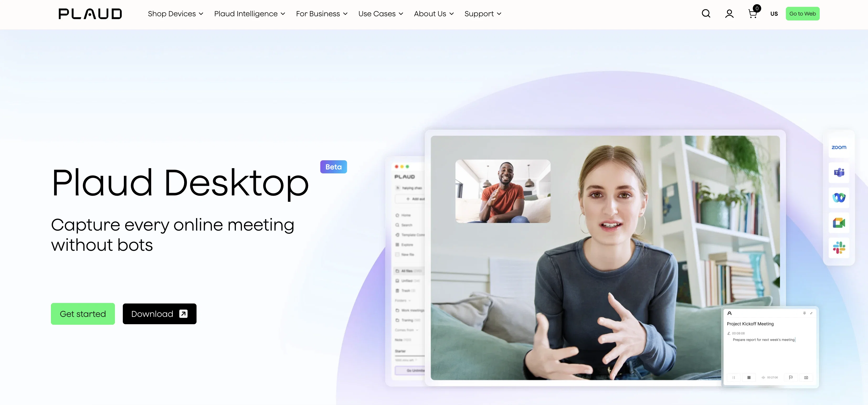Select New file in the sidebar
Viewport: 868px width, 405px height.
pos(405,254)
